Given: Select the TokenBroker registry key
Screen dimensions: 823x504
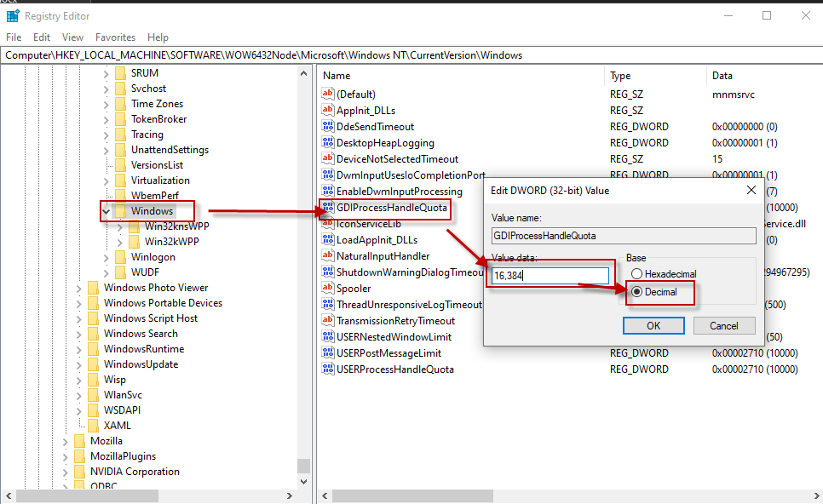Looking at the screenshot, I should (x=158, y=119).
